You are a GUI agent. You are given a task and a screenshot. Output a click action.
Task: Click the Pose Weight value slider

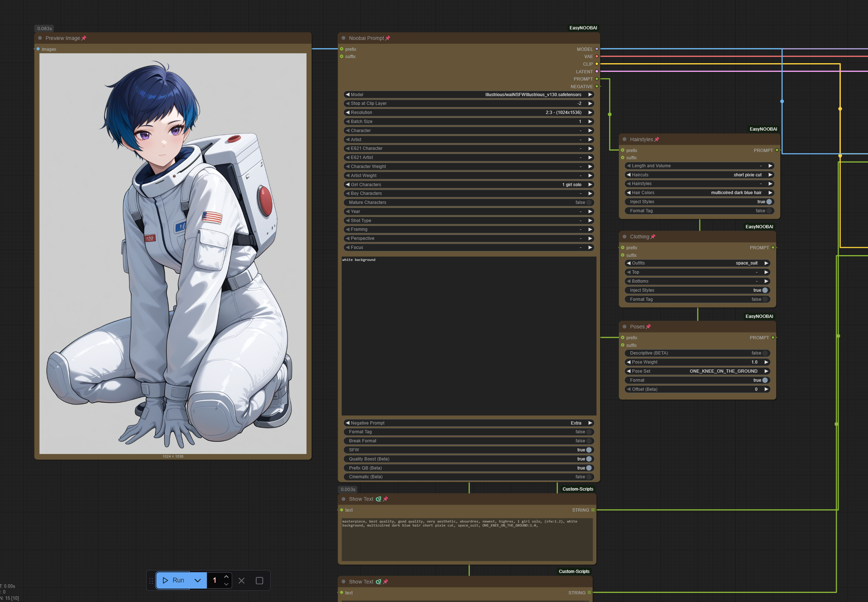[697, 362]
